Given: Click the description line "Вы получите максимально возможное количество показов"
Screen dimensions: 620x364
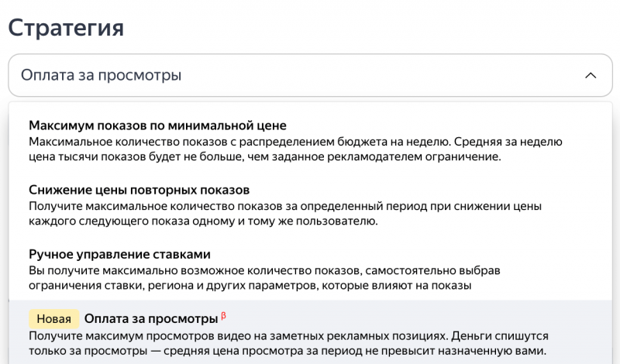Looking at the screenshot, I should 232,270.
